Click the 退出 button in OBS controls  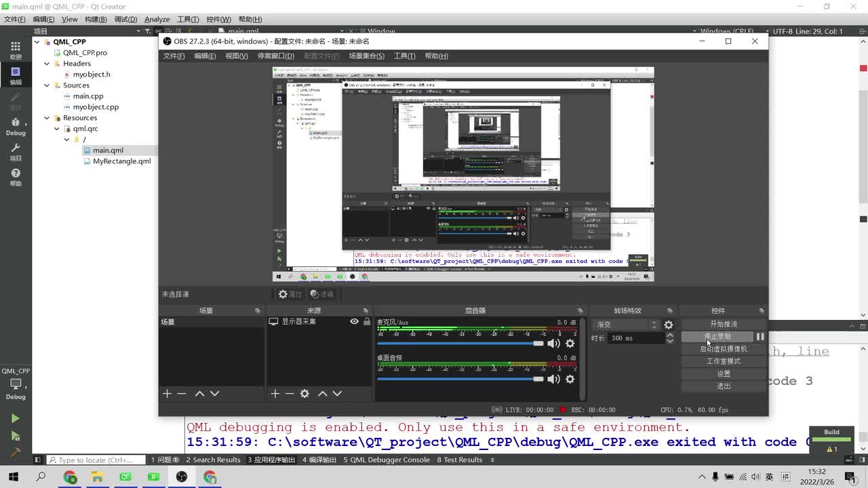click(724, 386)
